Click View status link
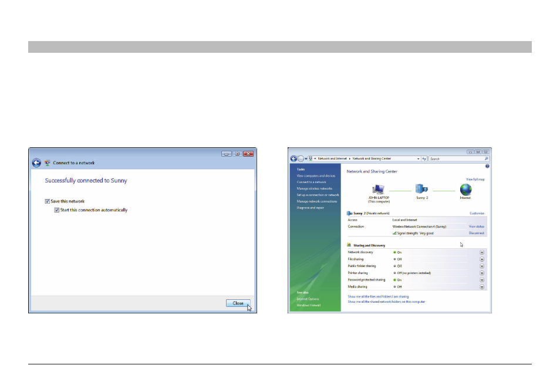 [477, 227]
